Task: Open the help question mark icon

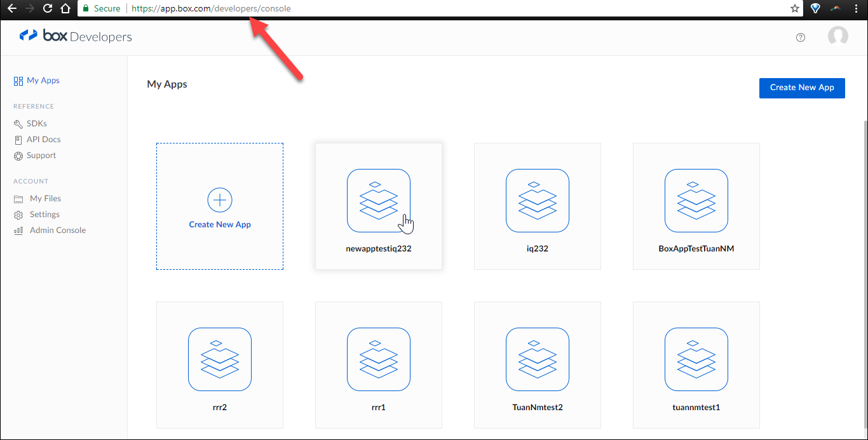Action: 801,37
